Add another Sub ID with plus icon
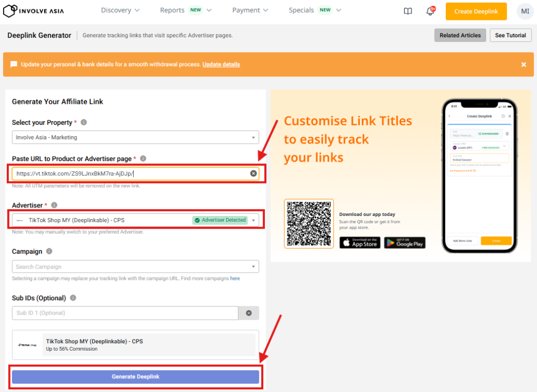537x392 pixels. click(x=249, y=313)
